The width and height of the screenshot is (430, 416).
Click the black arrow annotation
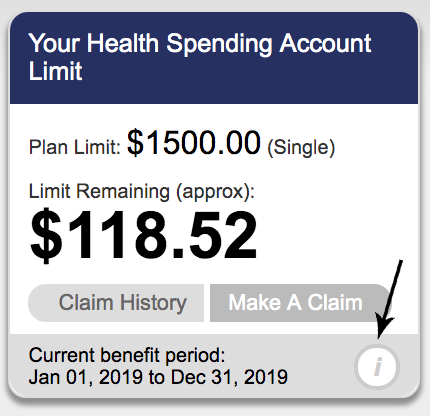[389, 299]
